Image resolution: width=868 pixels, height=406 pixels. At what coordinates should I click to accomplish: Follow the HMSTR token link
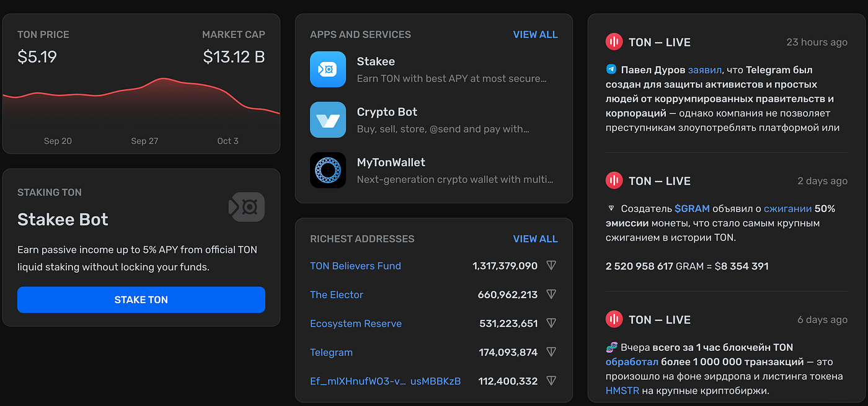tap(622, 391)
